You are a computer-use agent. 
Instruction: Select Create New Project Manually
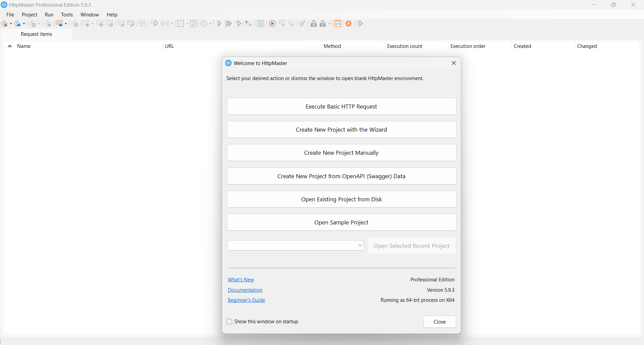tap(341, 153)
